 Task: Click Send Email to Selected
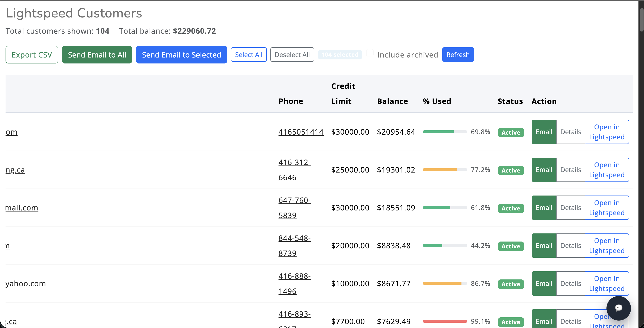point(181,55)
